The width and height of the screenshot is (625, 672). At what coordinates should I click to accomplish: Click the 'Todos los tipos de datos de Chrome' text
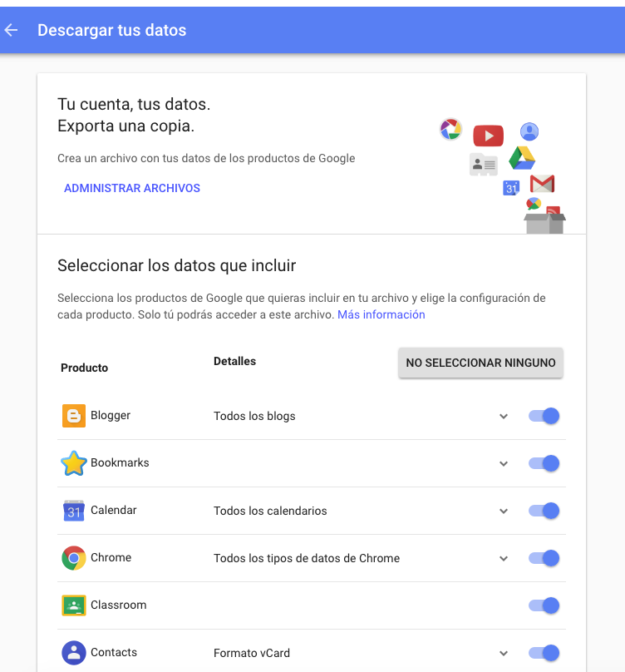click(x=307, y=558)
